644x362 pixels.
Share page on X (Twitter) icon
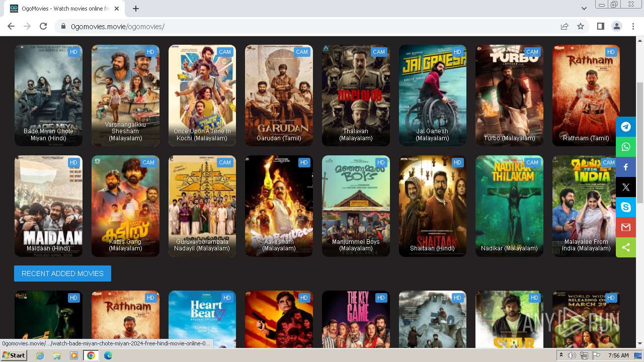tap(626, 187)
